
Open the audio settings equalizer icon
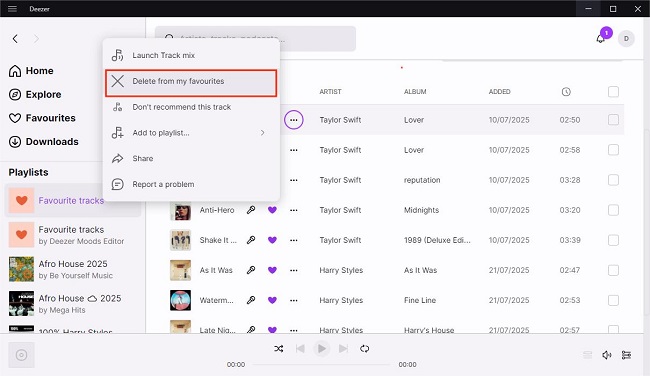click(x=626, y=355)
